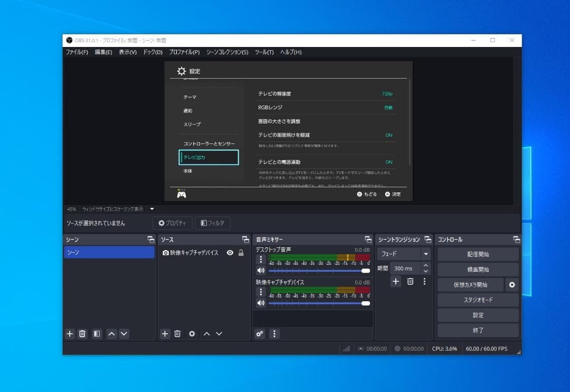This screenshot has width=570, height=392.
Task: Remove the transition with trash icon
Action: click(410, 281)
